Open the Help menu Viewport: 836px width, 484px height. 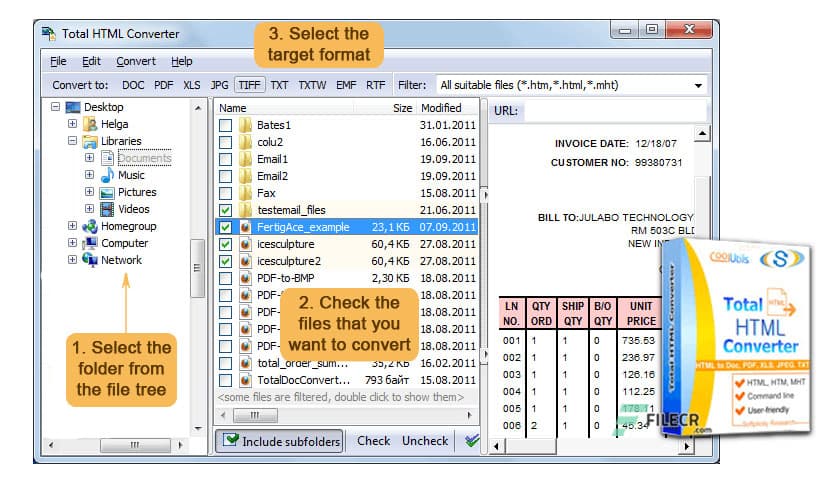[182, 61]
